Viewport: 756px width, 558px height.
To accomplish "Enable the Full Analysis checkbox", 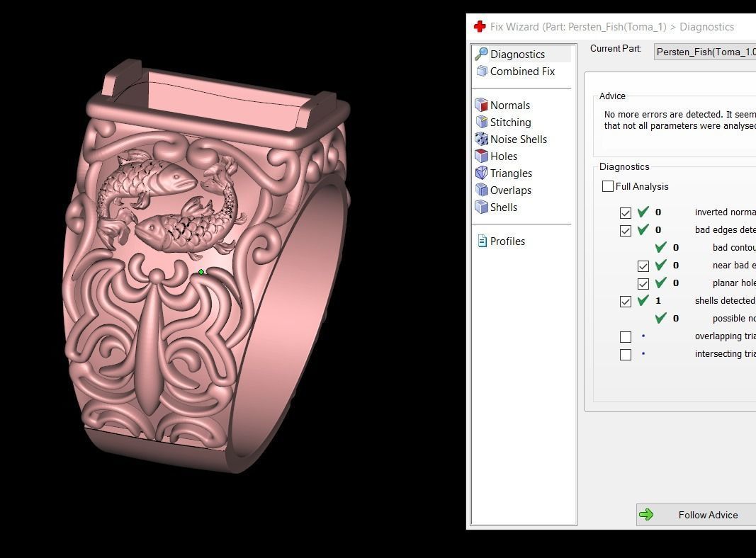I will (x=608, y=186).
